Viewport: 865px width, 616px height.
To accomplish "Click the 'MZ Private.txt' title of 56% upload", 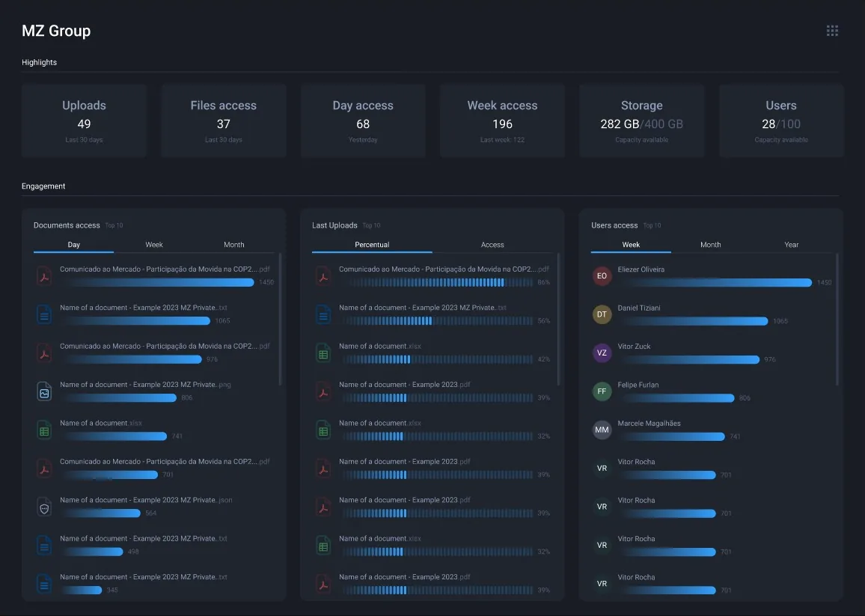I will tap(423, 308).
